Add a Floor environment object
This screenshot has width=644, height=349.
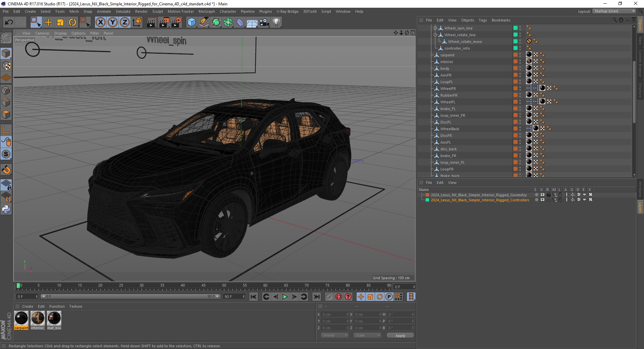(252, 22)
